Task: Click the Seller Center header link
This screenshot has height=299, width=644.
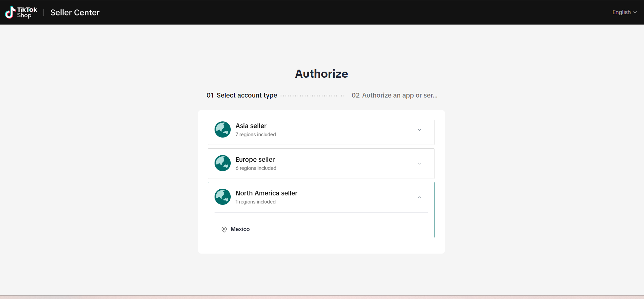Action: pos(75,12)
